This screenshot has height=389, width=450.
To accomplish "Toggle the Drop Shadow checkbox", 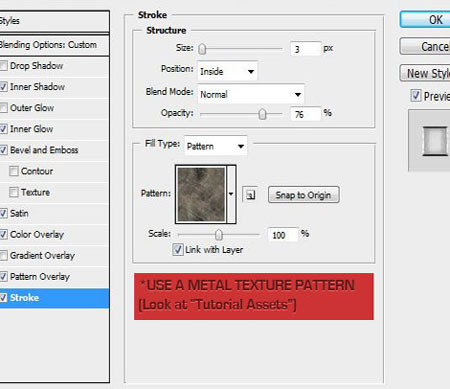I will [3, 65].
